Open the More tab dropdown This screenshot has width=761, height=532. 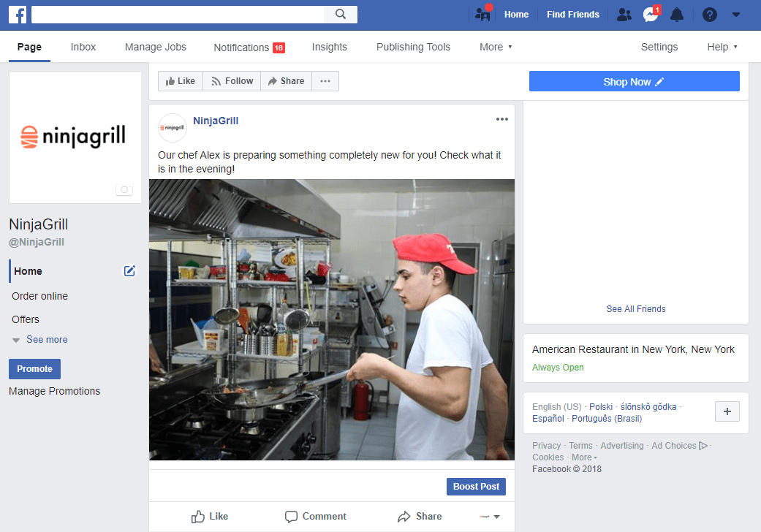coord(496,46)
